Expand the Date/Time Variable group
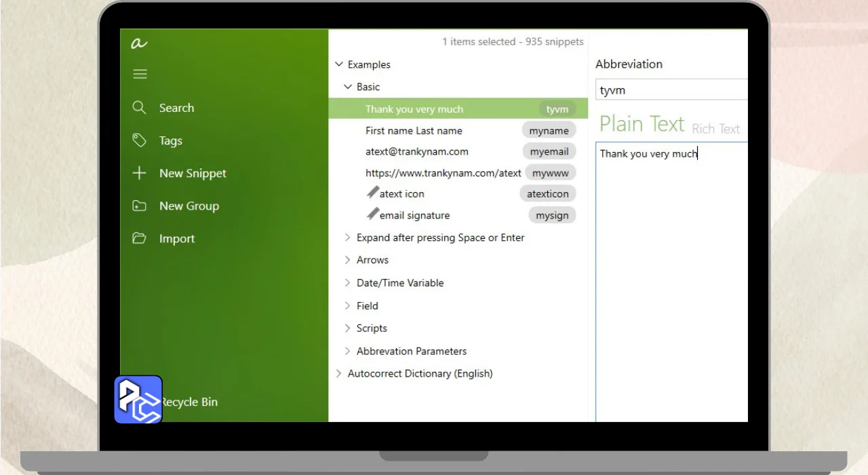Viewport: 868px width, 475px height. click(x=348, y=283)
